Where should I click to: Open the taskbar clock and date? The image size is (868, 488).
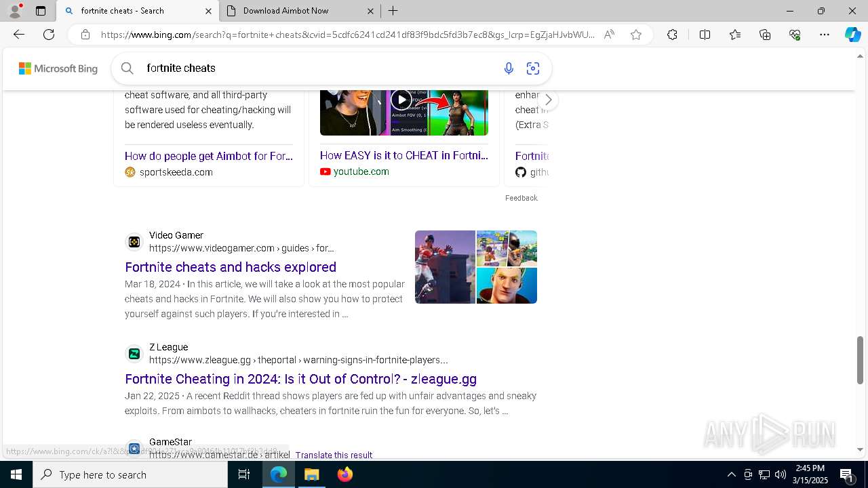click(810, 474)
